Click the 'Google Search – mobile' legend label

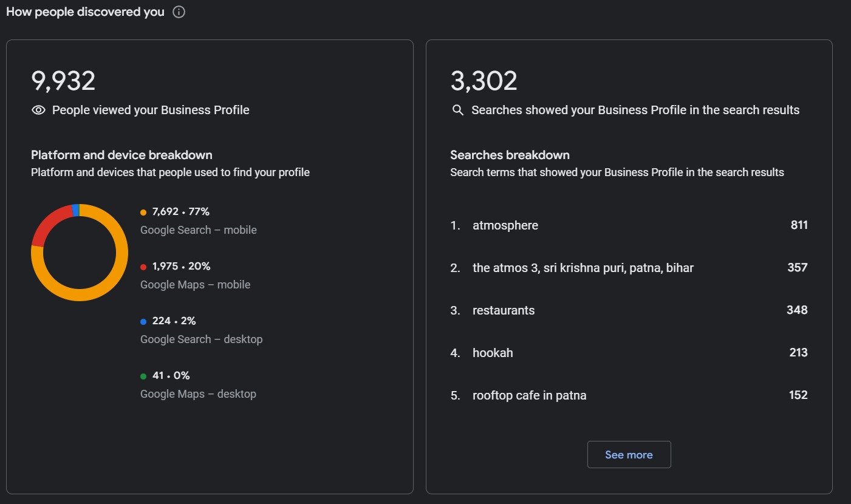[x=198, y=230]
